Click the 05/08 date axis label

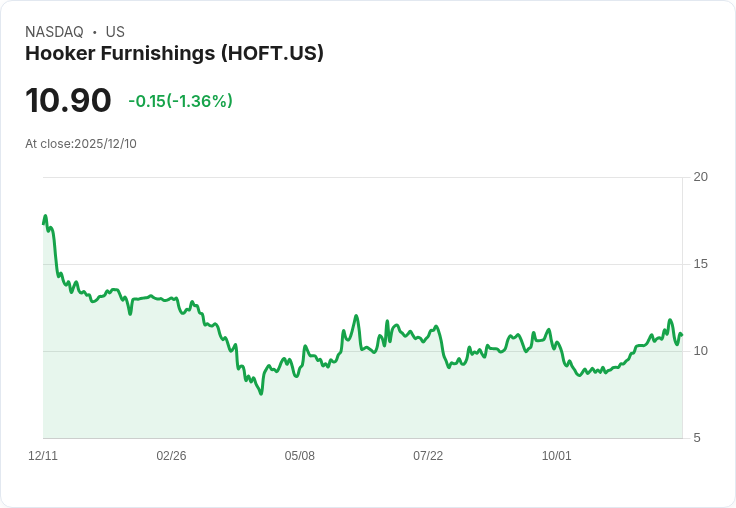[x=299, y=456]
